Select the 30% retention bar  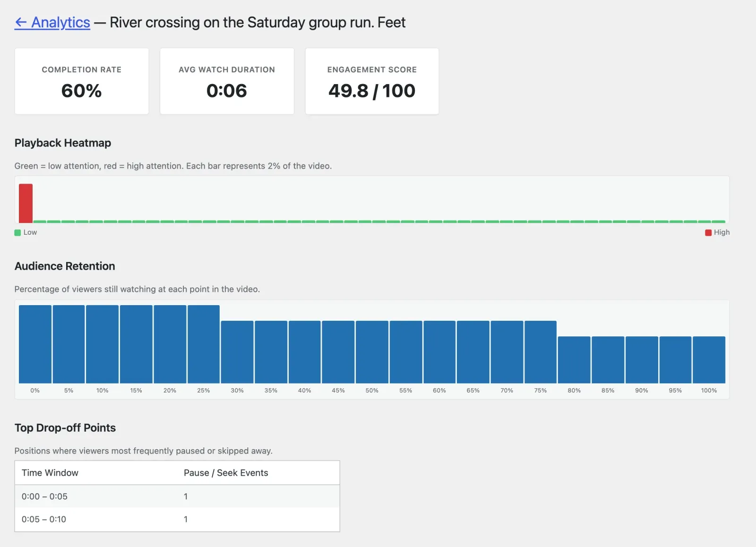[237, 352]
